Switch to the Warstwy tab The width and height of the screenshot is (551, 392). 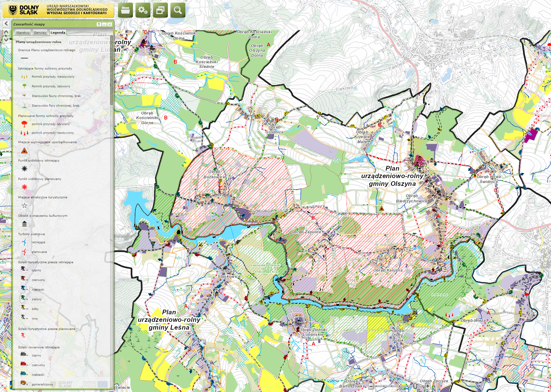[x=23, y=32]
